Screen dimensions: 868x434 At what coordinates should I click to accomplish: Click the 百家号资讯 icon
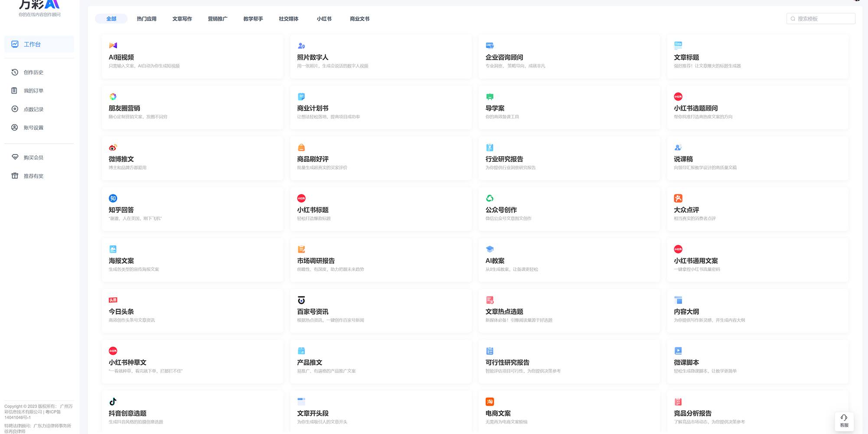[x=301, y=300]
